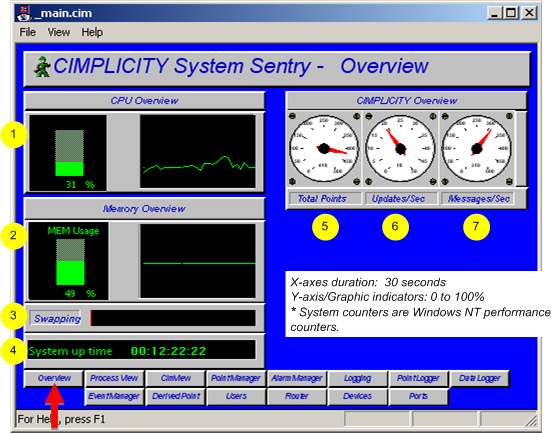Click the CPU Overview header
The image size is (558, 433).
click(144, 101)
